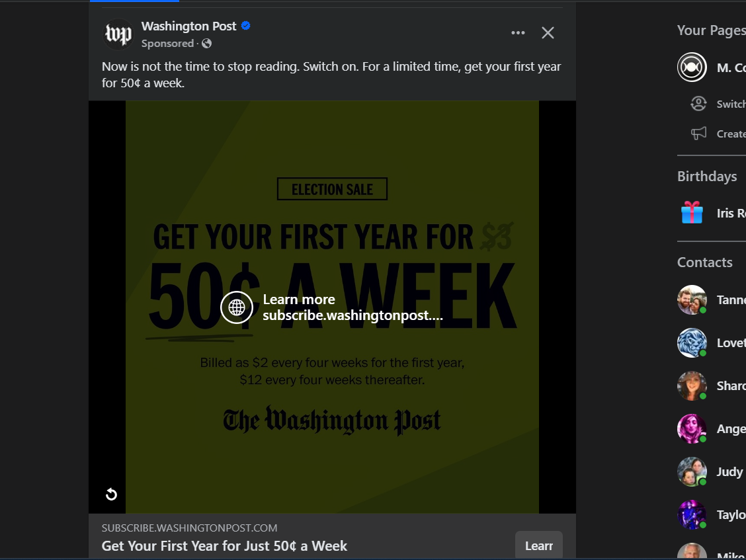Click the globe privacy icon next to Sponsored
Viewport: 746px width, 560px height.
[x=206, y=43]
